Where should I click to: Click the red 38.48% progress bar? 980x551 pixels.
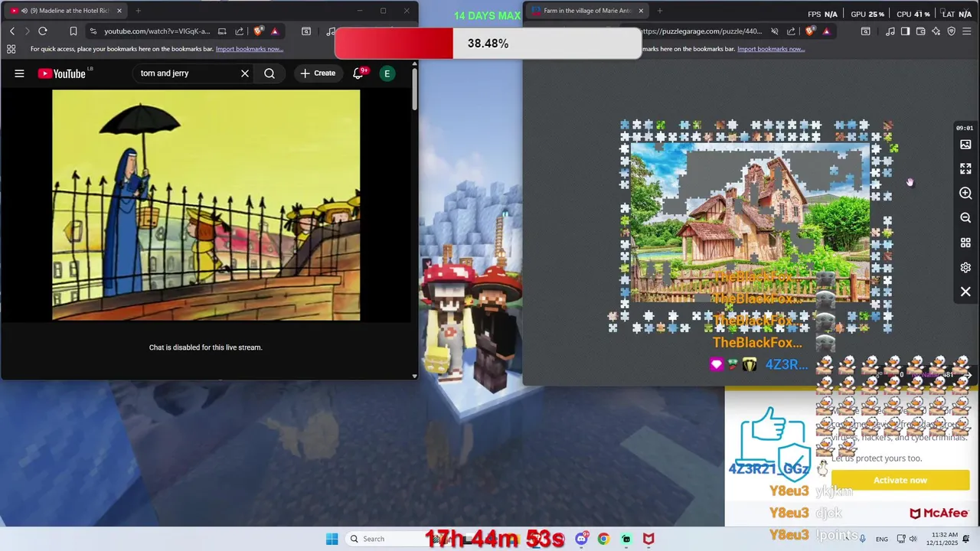[394, 44]
